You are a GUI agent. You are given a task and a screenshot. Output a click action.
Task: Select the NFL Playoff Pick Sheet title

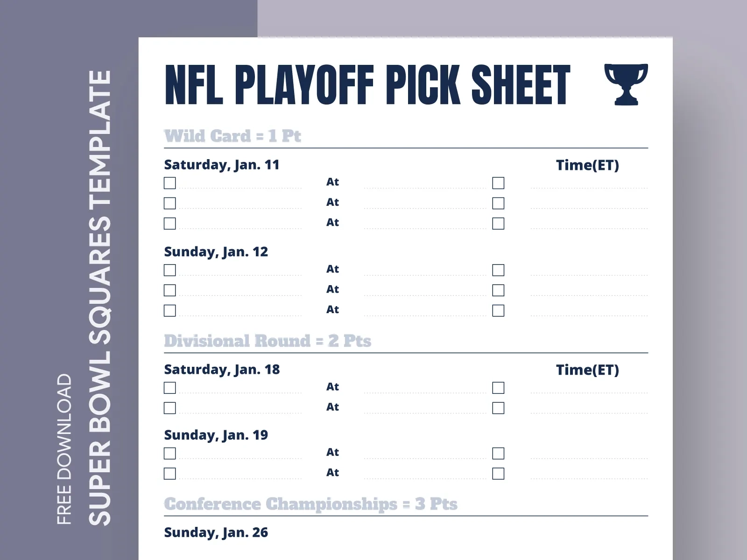click(x=367, y=84)
